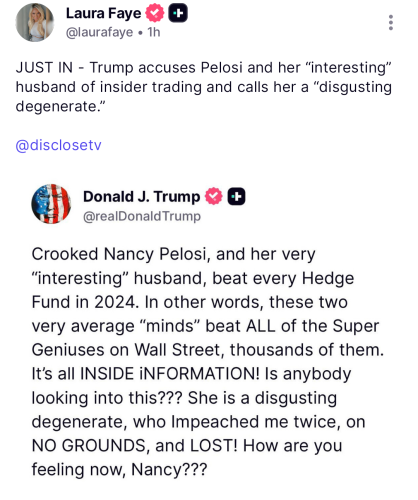Open the Donald J. Trump flag avatar
The width and height of the screenshot is (418, 500).
tap(51, 204)
